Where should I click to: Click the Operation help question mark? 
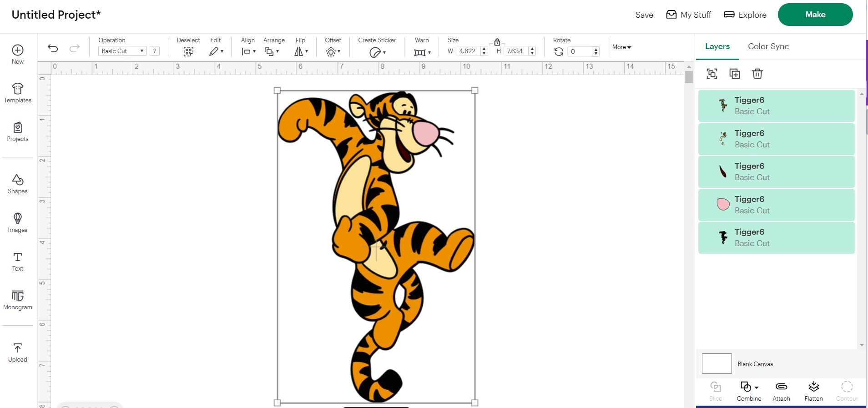(x=155, y=51)
